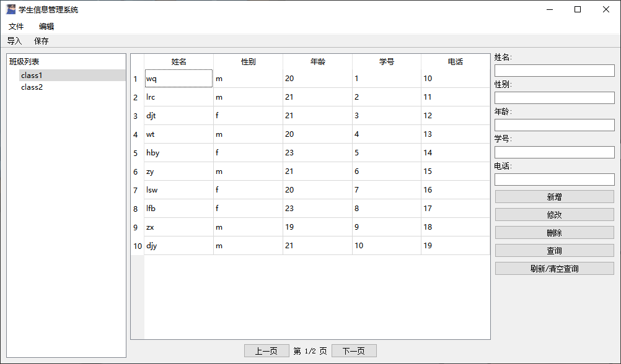Viewport: 621px width, 364px height.
Task: Click the application icon in title bar
Action: tap(11, 9)
